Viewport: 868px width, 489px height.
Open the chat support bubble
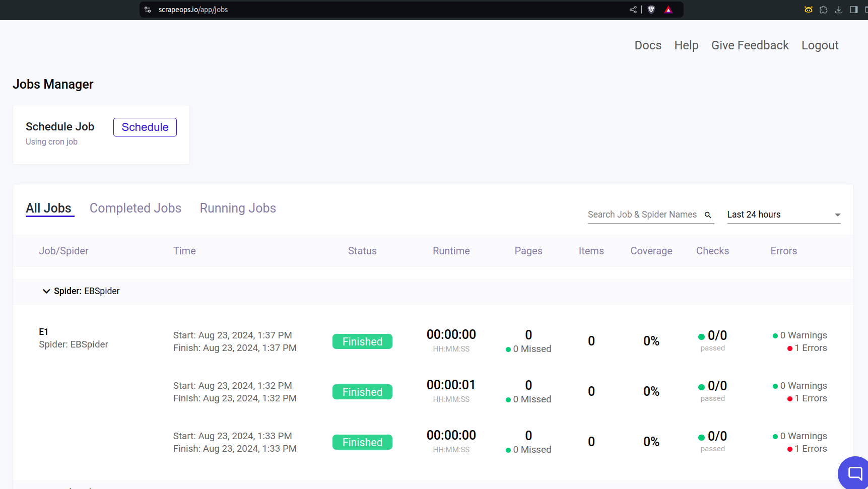[x=854, y=473]
